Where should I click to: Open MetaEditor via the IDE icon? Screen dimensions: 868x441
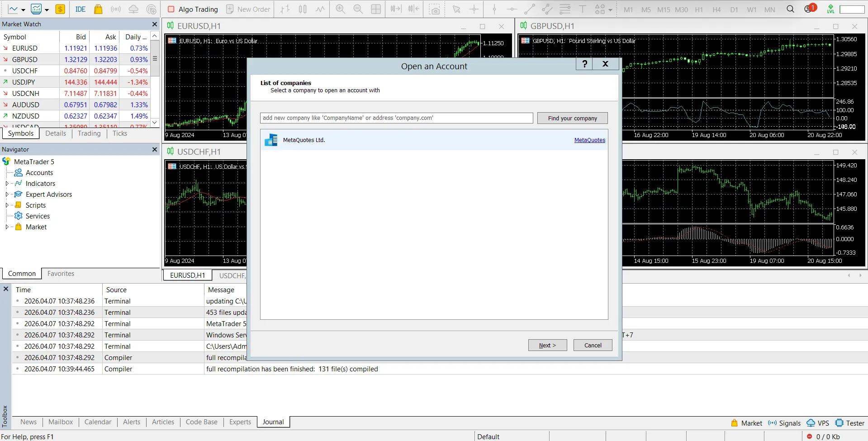[x=80, y=9]
